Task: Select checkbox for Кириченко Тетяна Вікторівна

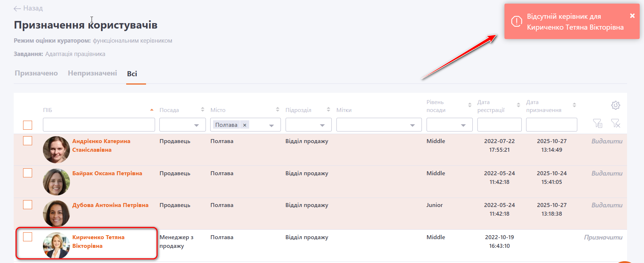Action: 27,237
